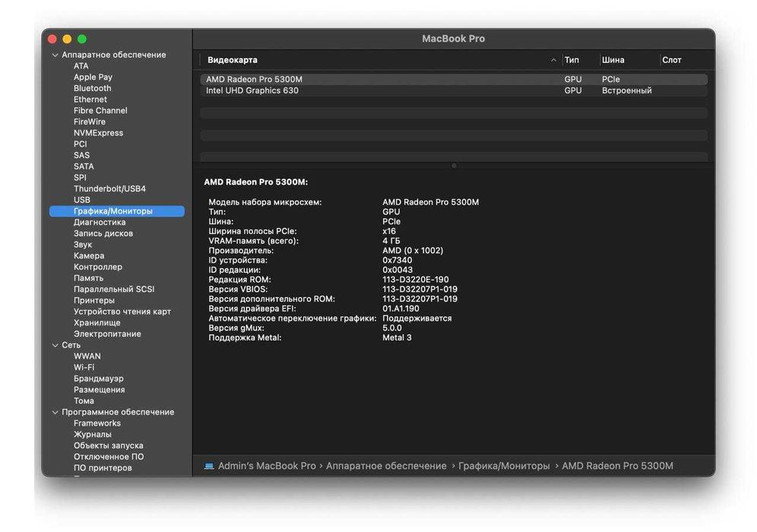Viewport: 757px width, 532px height.
Task: Open Электропитание entry
Action: click(107, 334)
